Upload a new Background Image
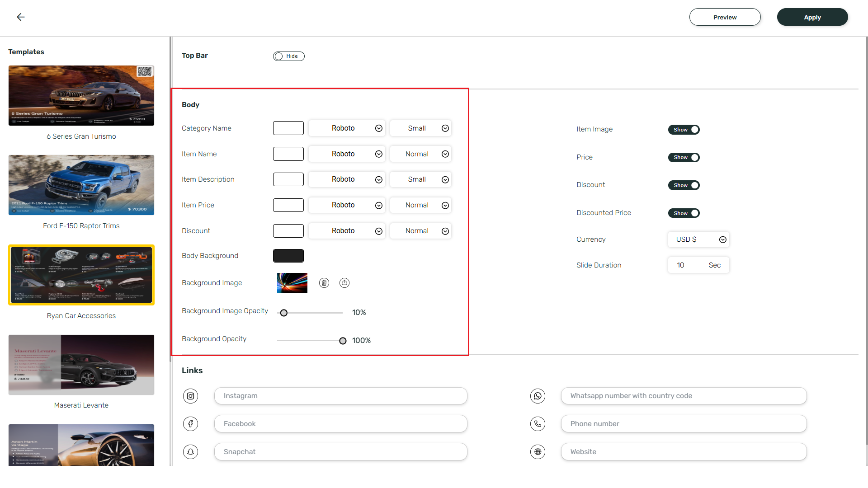This screenshot has height=488, width=868. pyautogui.click(x=344, y=283)
